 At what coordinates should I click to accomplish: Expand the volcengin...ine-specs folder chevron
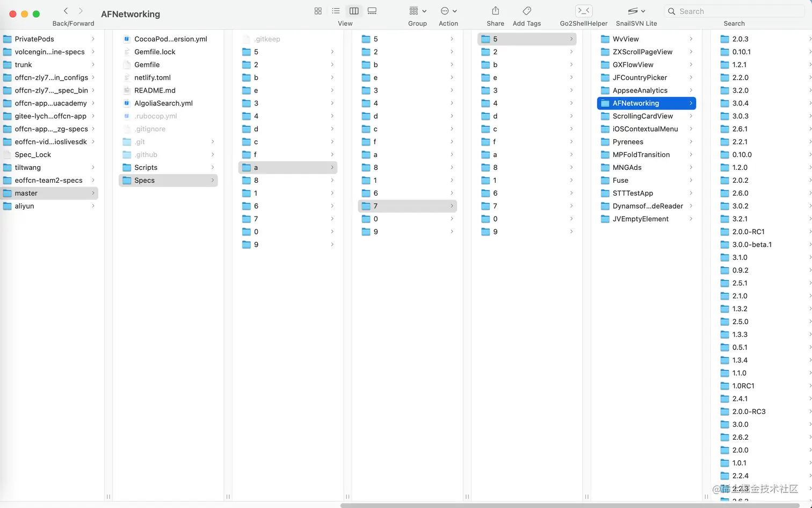93,52
